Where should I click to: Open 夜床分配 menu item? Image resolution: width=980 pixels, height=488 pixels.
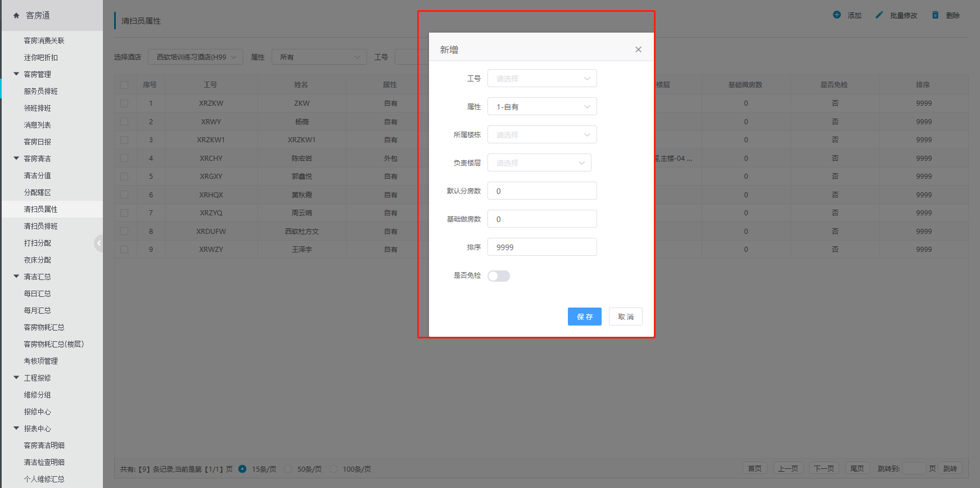(37, 260)
